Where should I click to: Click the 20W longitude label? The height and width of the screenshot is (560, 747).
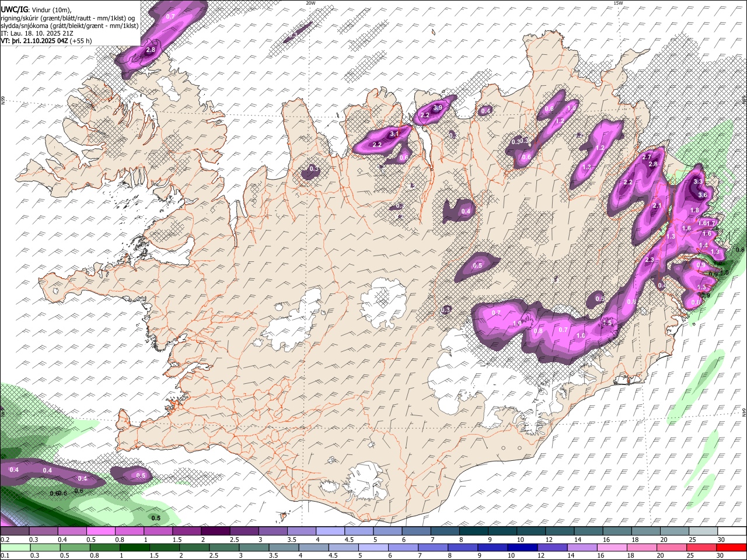[310, 3]
